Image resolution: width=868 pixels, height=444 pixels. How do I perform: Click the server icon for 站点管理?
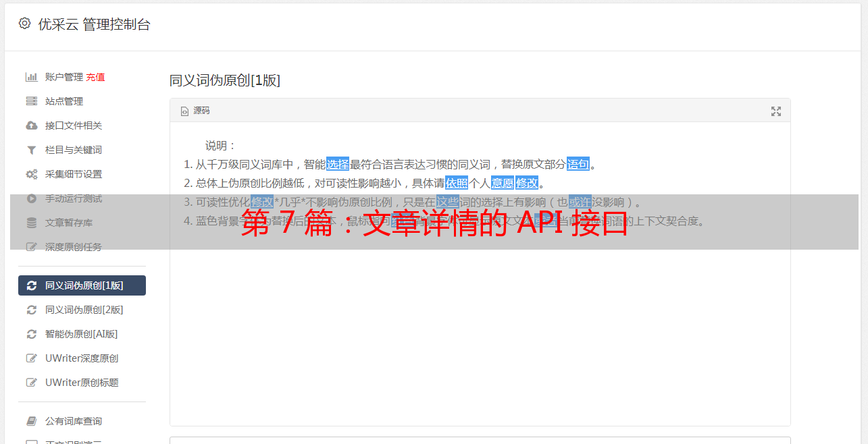click(31, 101)
